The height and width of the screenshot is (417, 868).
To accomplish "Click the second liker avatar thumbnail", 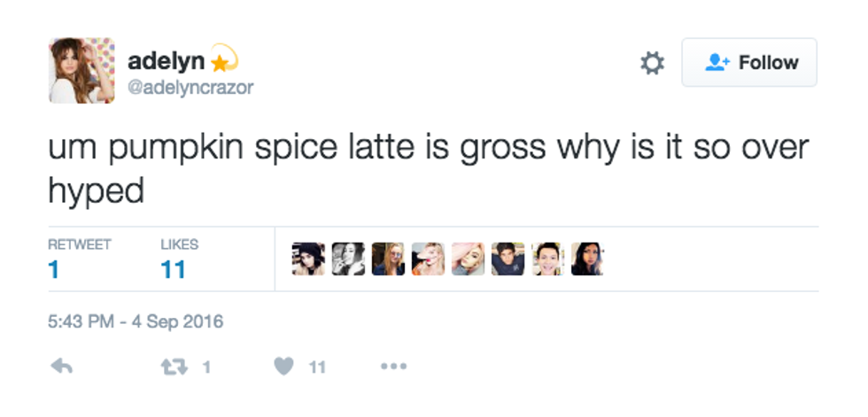I will 348,259.
